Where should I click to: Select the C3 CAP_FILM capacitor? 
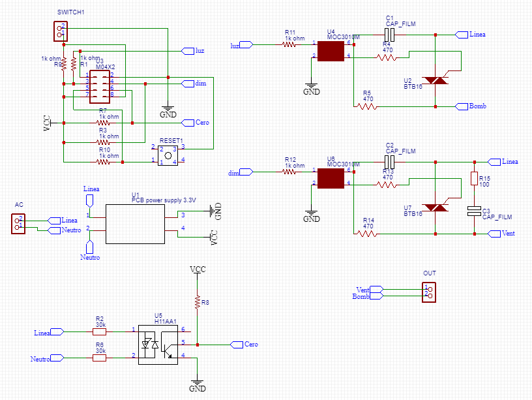point(475,211)
